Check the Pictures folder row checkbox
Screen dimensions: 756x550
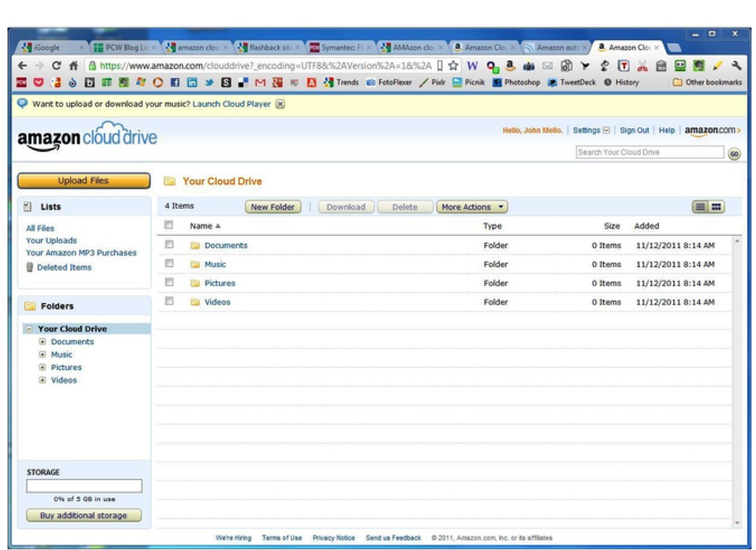[170, 281]
